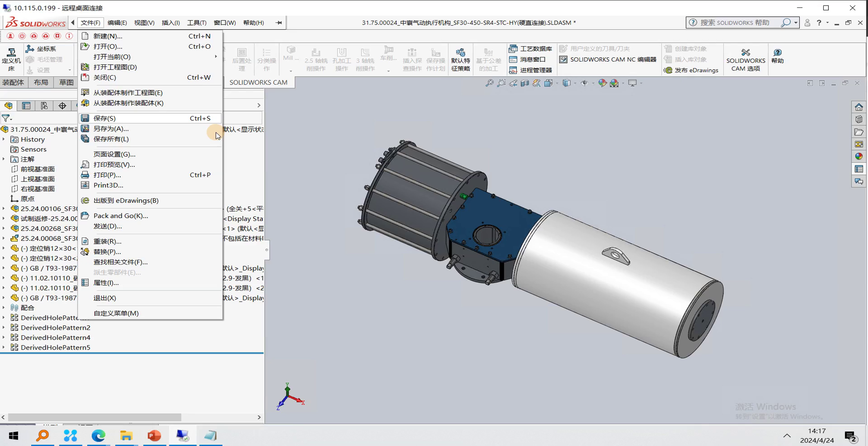The width and height of the screenshot is (868, 446).
Task: Open the View Orientation icon
Action: coord(548,83)
